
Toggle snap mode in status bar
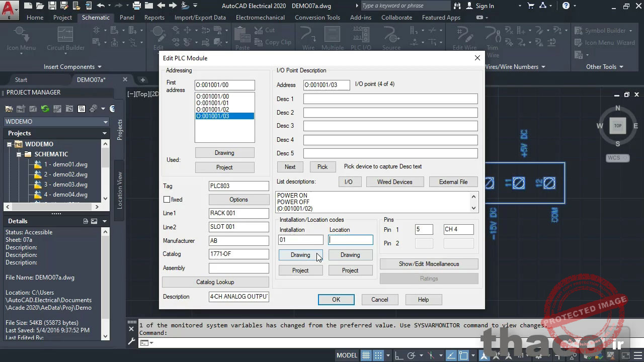(378, 355)
